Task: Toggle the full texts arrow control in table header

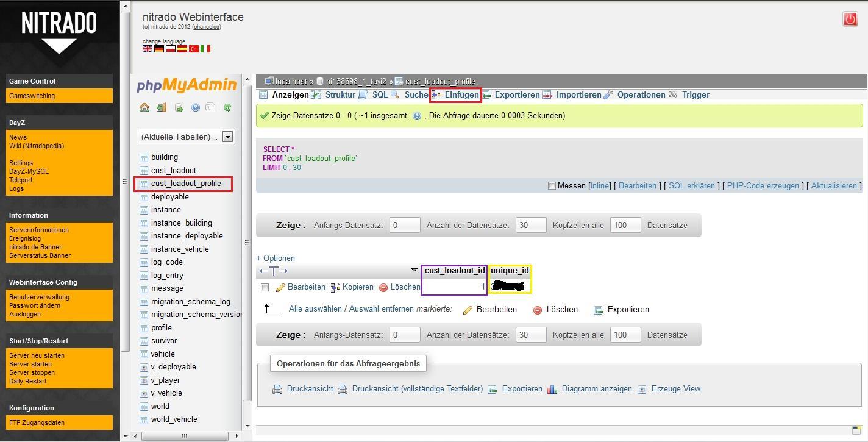Action: pos(273,271)
